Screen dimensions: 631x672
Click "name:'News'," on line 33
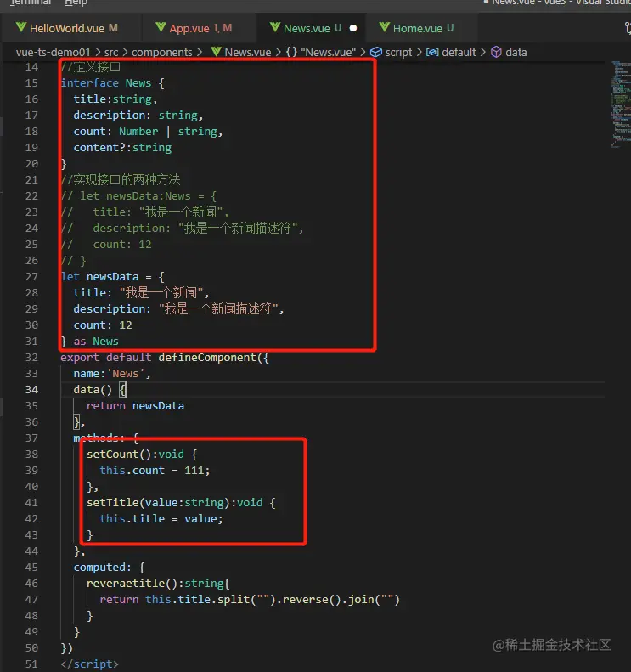[112, 373]
